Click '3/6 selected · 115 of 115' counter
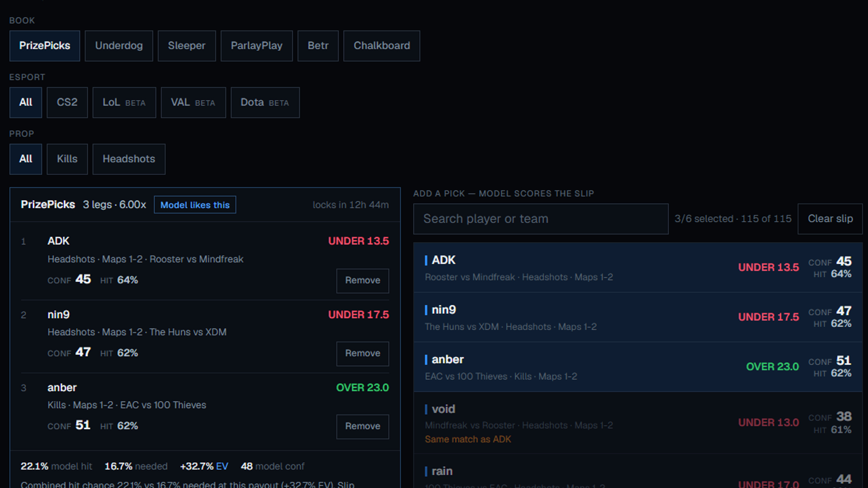This screenshot has height=488, width=868. click(733, 219)
